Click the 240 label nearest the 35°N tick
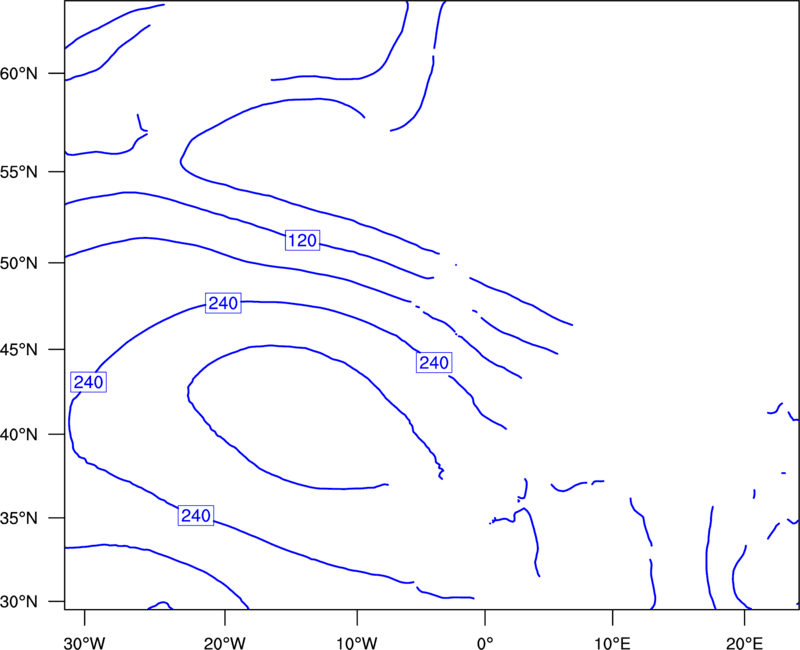 (x=196, y=516)
